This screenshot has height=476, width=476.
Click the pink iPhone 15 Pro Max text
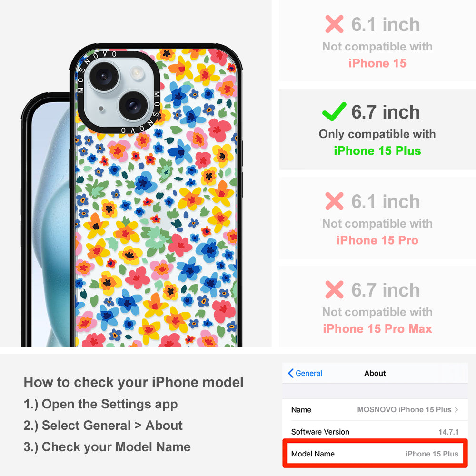coord(377,329)
